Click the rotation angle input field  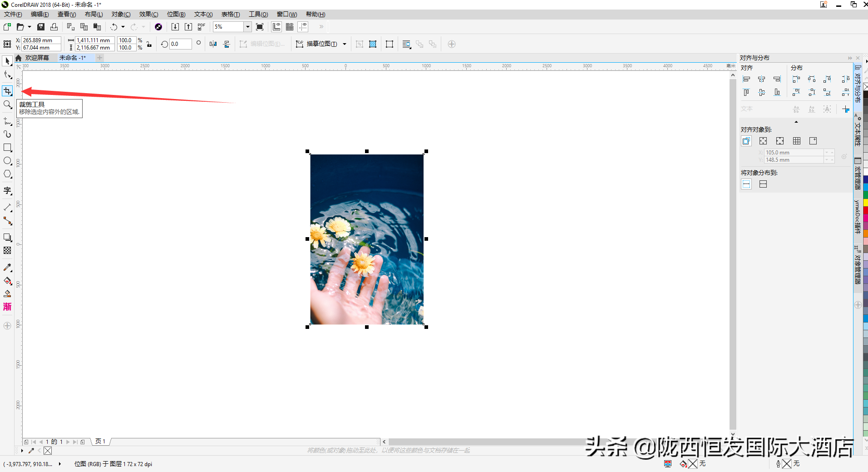tap(180, 44)
